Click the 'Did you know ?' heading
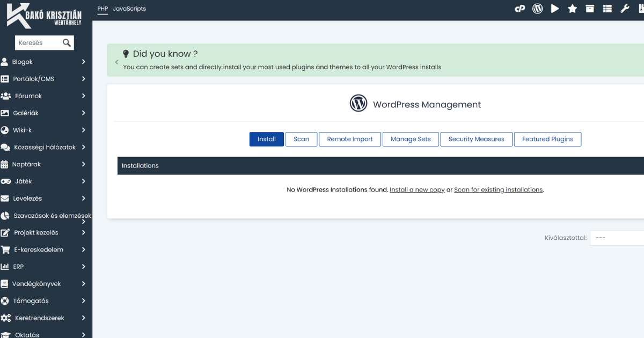 point(165,54)
